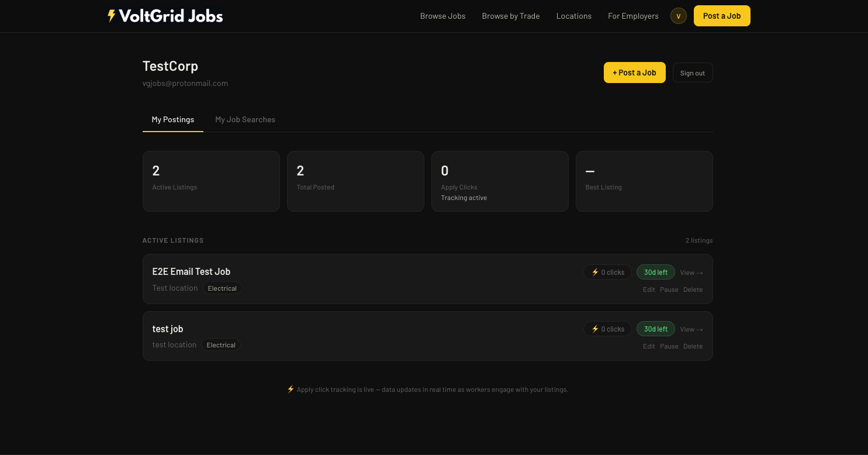Screen dimensions: 868x455
Task: Click the Post a Job header button
Action: click(722, 16)
